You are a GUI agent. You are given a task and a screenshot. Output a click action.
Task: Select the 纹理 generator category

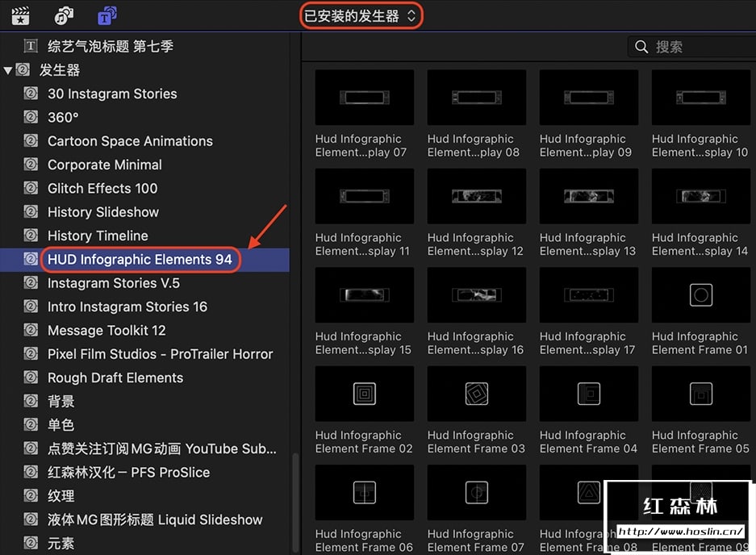pyautogui.click(x=61, y=495)
